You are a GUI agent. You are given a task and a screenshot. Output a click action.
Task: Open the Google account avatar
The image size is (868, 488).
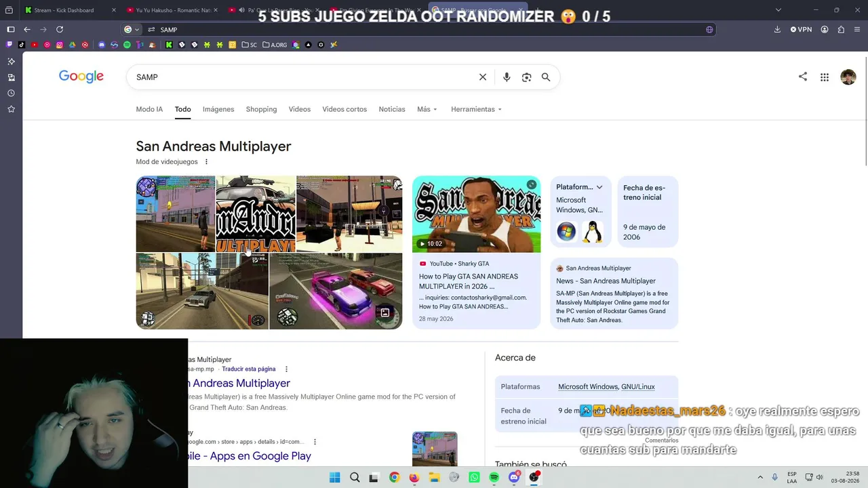[848, 77]
